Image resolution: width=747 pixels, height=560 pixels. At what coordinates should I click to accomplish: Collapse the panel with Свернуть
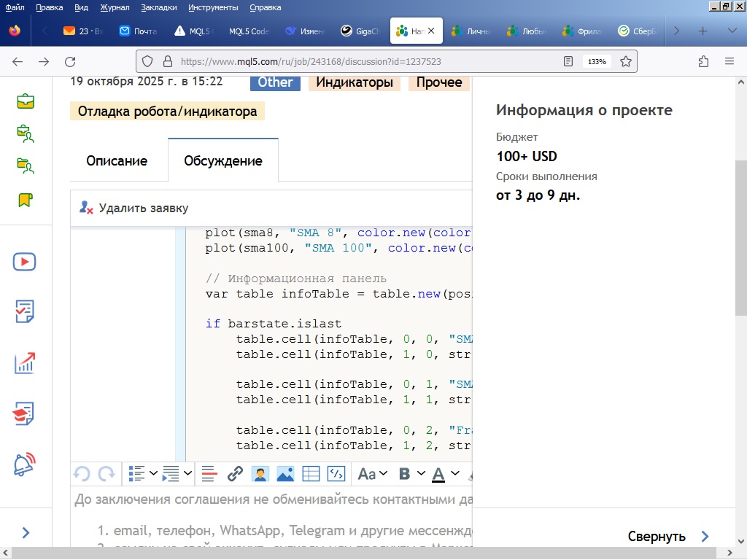[x=667, y=537]
